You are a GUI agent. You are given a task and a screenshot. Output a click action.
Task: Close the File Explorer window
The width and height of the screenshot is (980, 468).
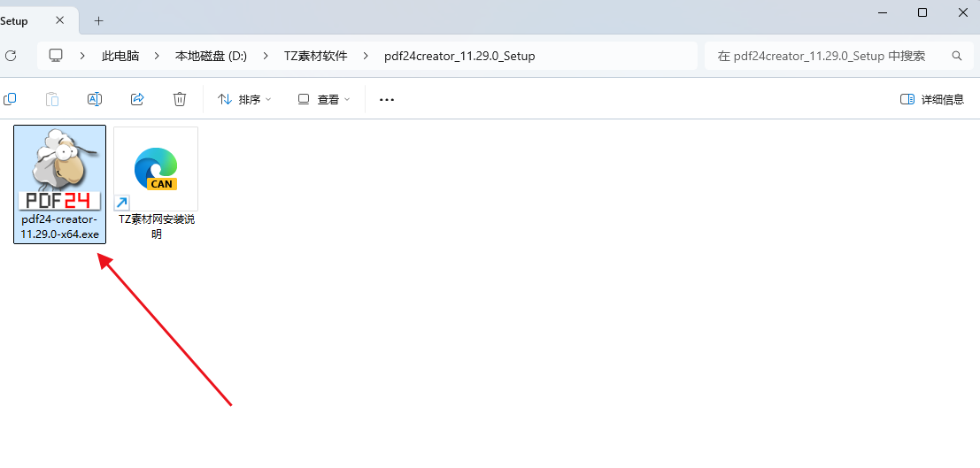pyautogui.click(x=963, y=12)
